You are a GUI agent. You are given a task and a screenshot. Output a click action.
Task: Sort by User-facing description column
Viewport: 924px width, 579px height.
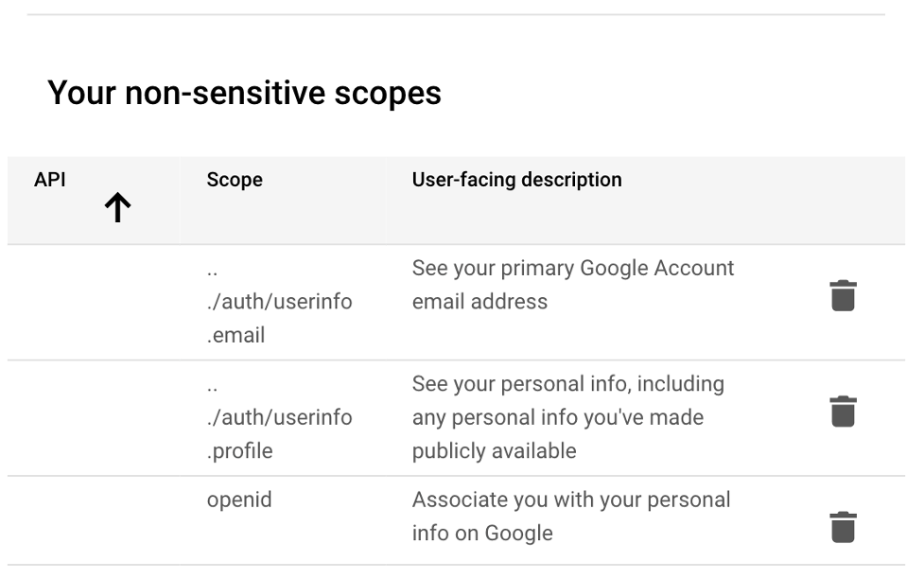point(516,180)
